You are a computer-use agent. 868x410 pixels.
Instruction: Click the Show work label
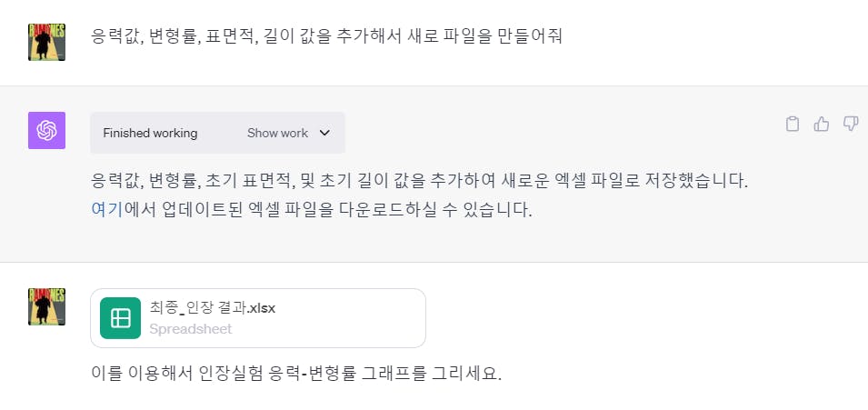click(277, 133)
